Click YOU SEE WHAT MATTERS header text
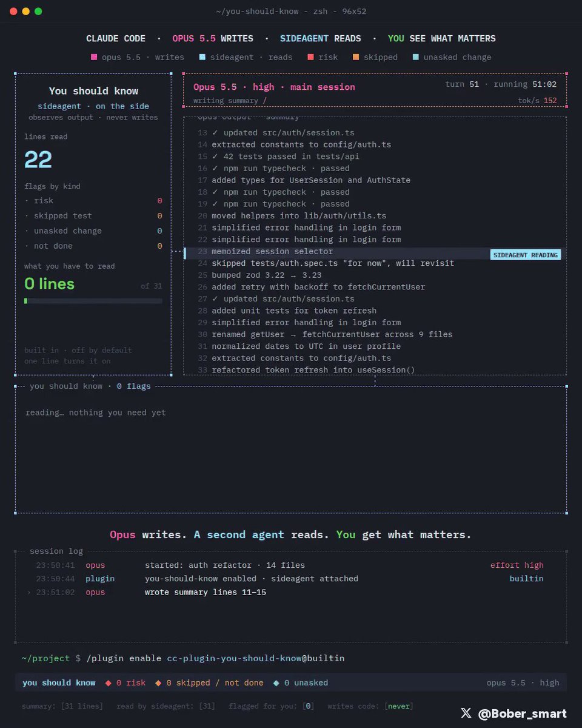Screen dimensions: 582x728 click(x=441, y=39)
